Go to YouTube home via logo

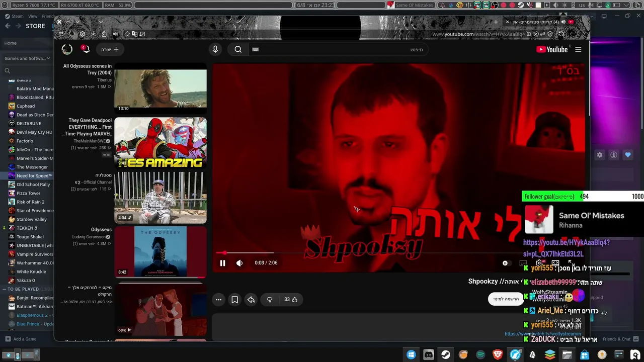pos(552,49)
